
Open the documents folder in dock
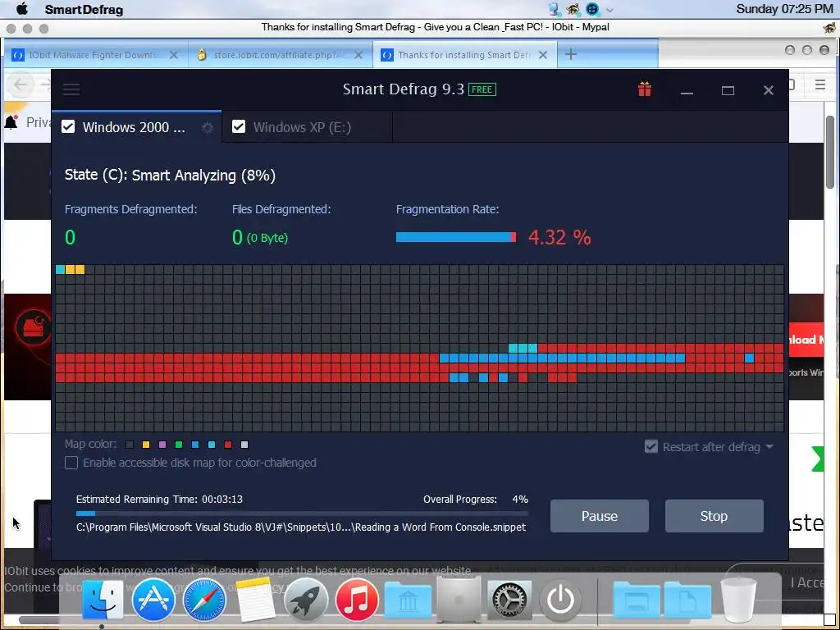point(688,601)
